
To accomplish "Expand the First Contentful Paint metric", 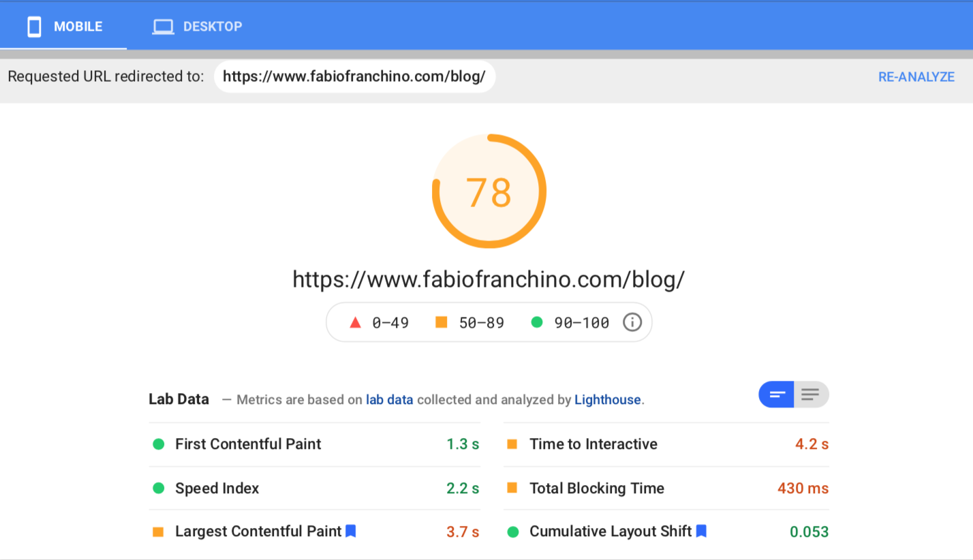I will point(248,444).
